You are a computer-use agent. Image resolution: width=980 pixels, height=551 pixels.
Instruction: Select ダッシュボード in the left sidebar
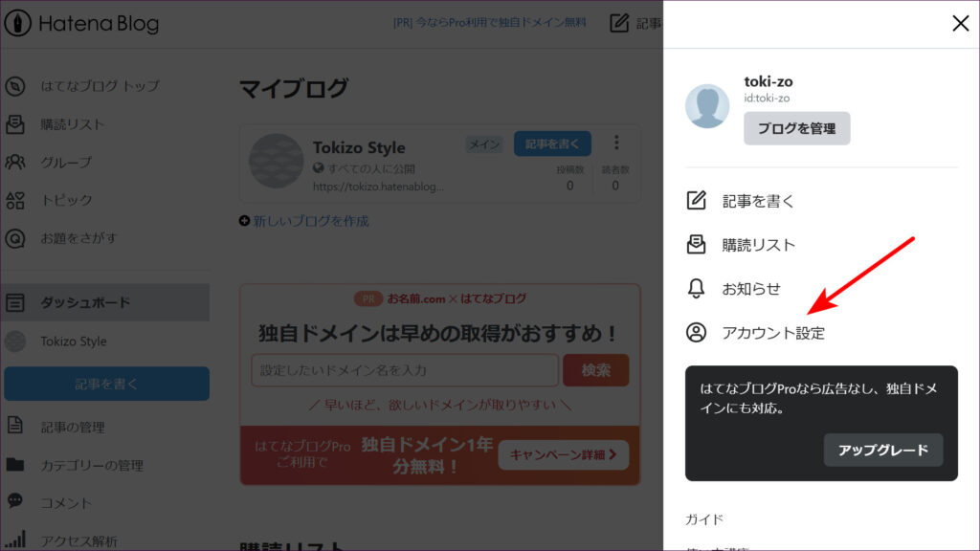pyautogui.click(x=84, y=302)
